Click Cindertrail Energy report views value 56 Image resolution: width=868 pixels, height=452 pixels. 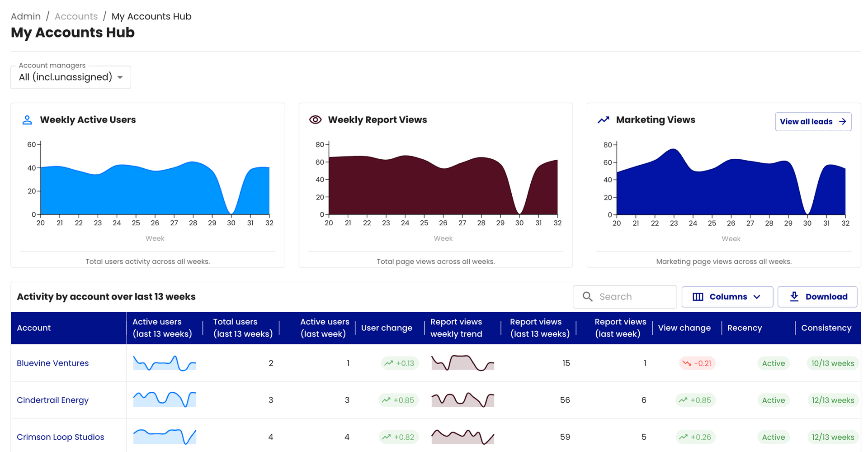pyautogui.click(x=565, y=400)
